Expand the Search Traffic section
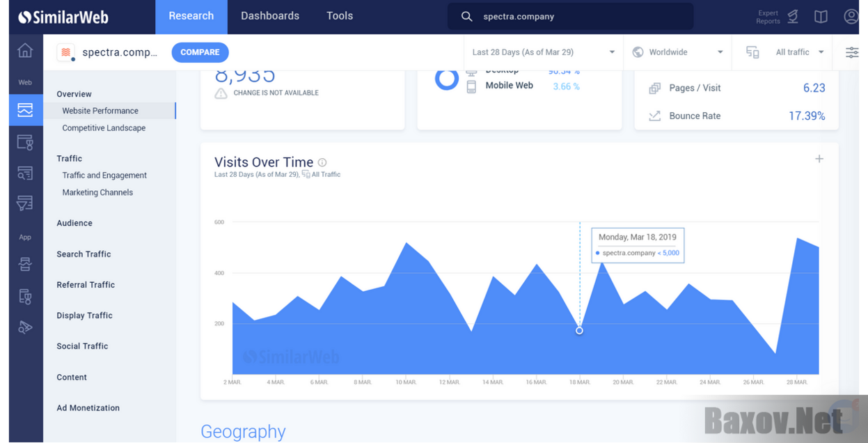The height and width of the screenshot is (443, 868). coord(84,254)
